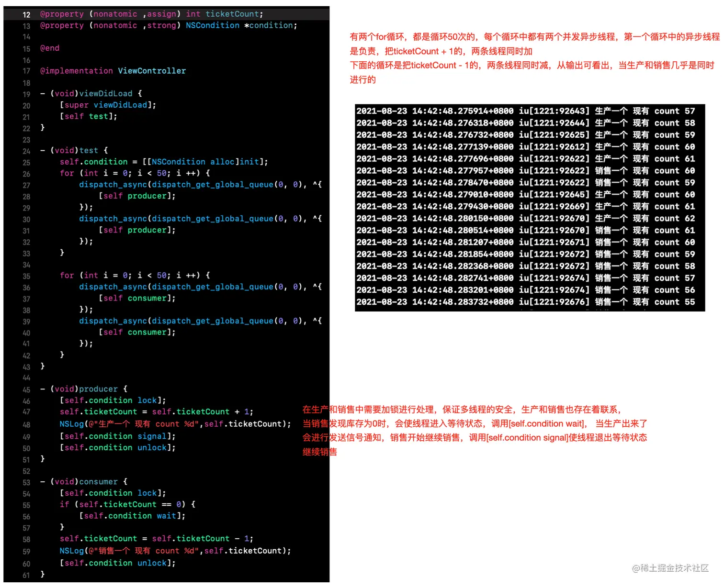Click [self.condition lock] on line 46
724x588 pixels.
pos(113,400)
